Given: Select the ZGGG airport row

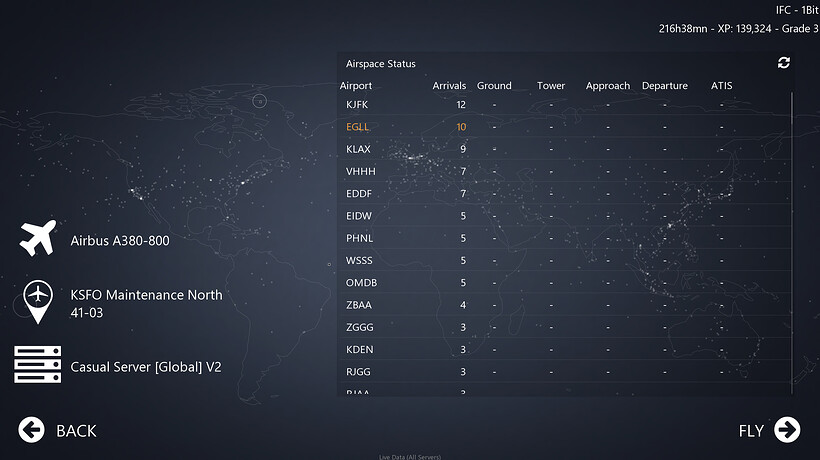Looking at the screenshot, I should 565,327.
